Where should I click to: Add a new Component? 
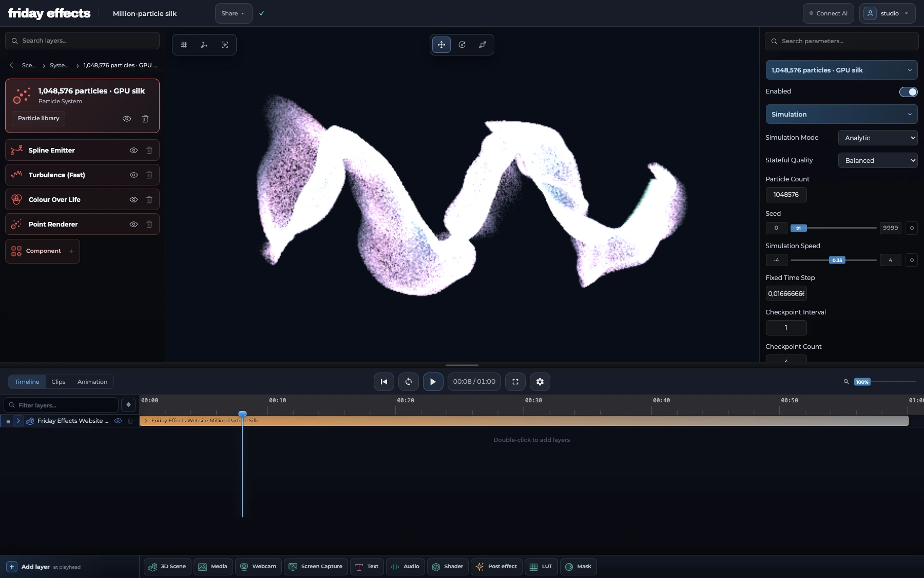click(43, 251)
